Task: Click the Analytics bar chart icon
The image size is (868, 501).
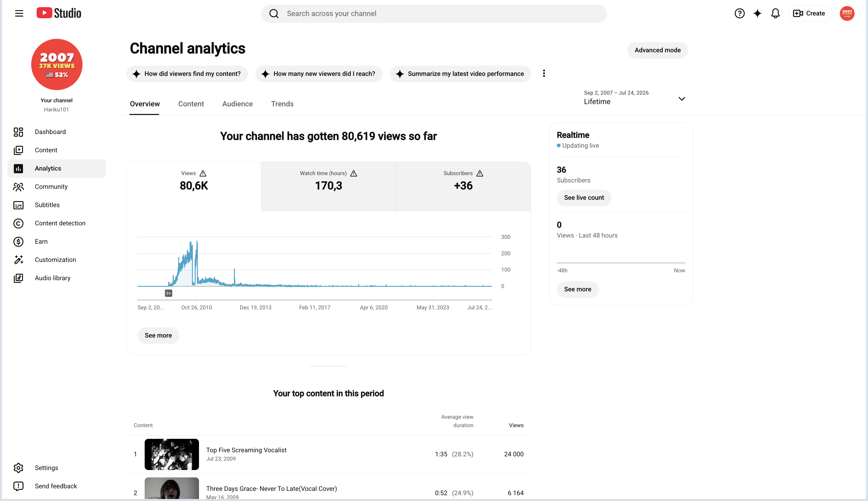Action: tap(18, 168)
